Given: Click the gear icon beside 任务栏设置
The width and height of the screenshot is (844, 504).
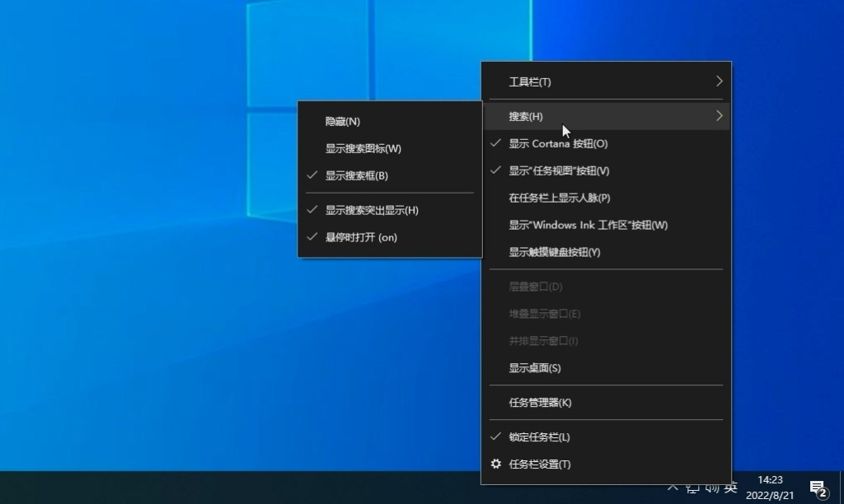Looking at the screenshot, I should (x=495, y=464).
